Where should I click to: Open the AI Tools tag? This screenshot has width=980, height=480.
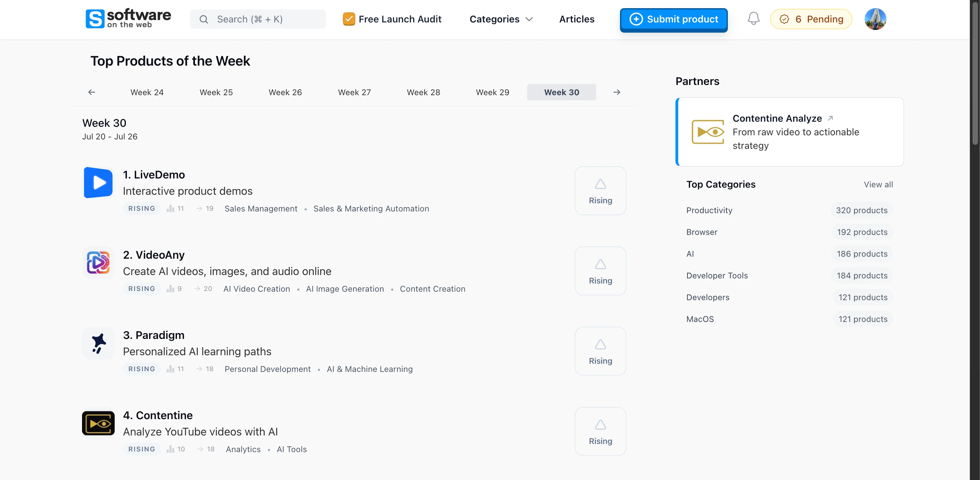click(291, 449)
